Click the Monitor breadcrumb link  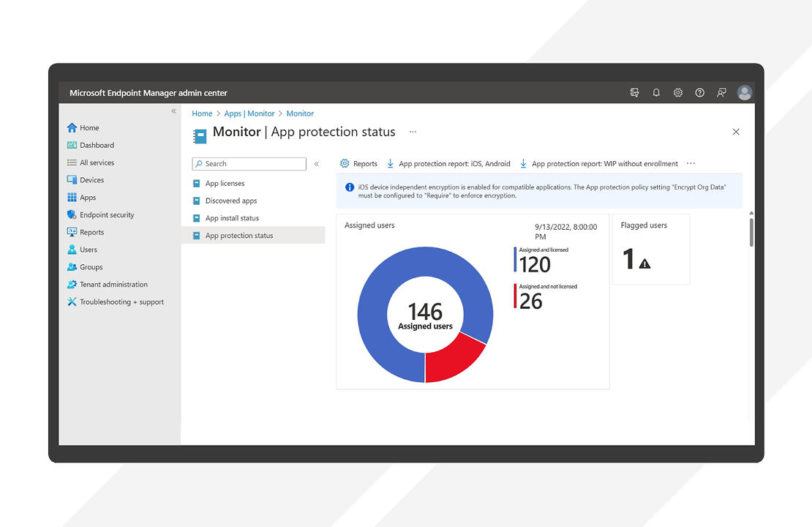click(x=300, y=113)
